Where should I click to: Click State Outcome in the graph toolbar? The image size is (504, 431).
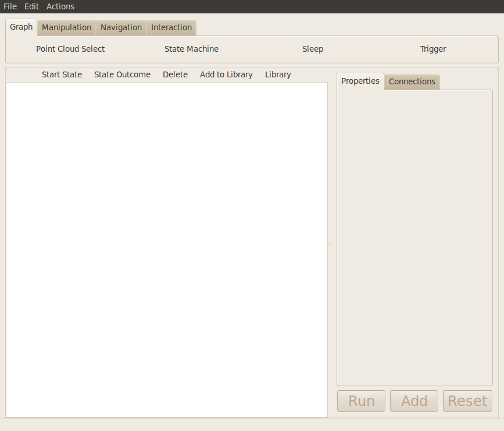[x=122, y=74]
